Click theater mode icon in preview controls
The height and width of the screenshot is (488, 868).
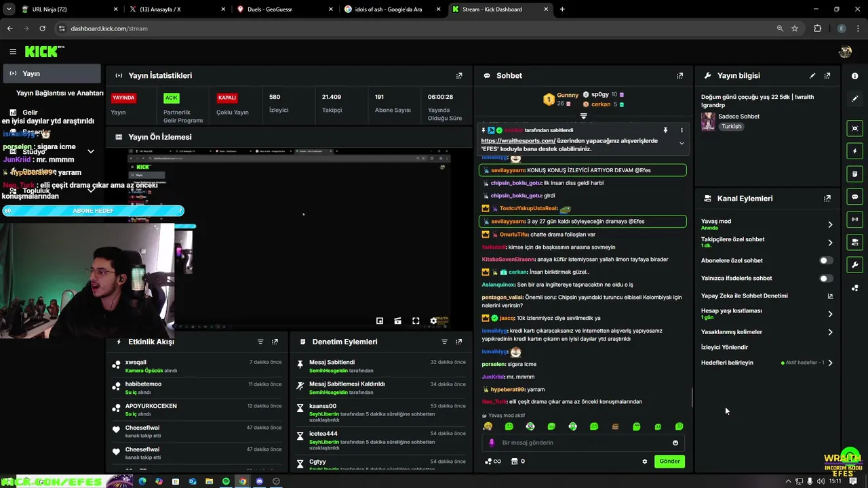(397, 321)
